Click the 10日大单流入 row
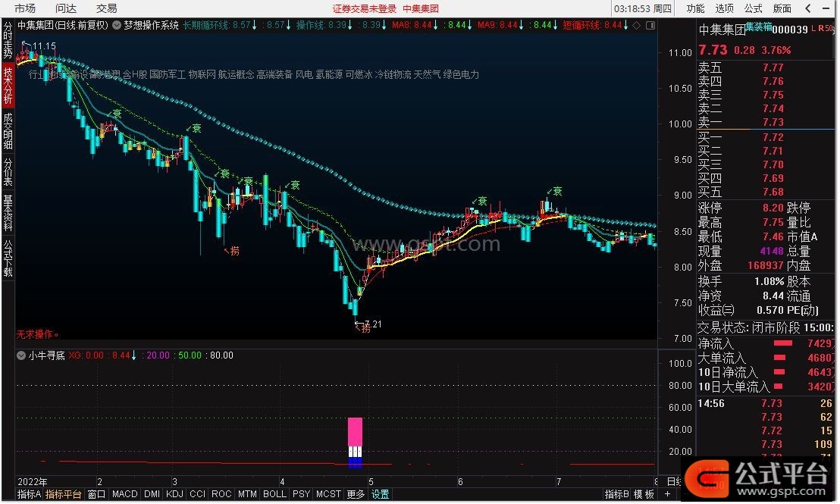The height and width of the screenshot is (504, 840). [766, 387]
